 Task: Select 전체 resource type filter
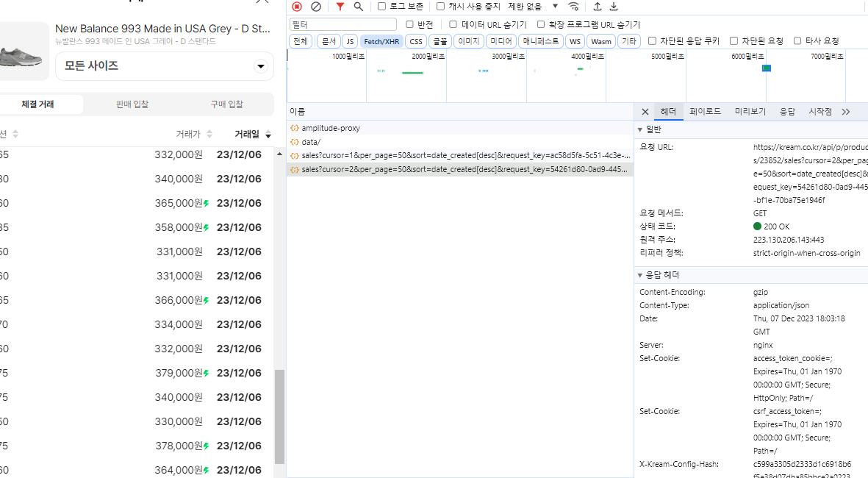[301, 41]
